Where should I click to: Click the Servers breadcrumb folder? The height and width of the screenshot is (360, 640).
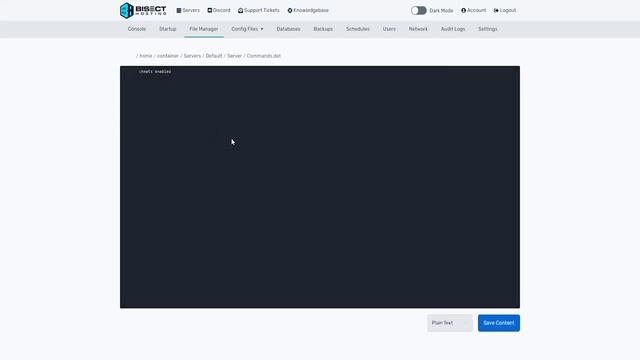[x=192, y=56]
